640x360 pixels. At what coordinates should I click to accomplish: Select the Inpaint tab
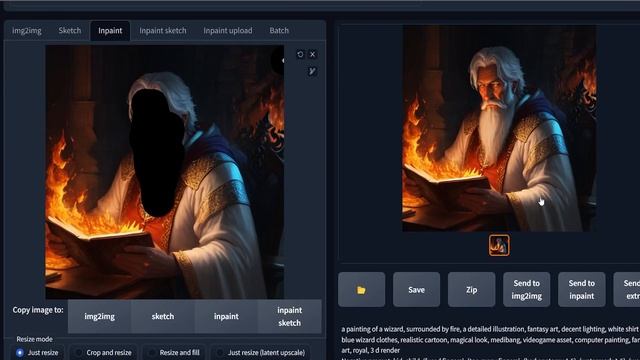[x=110, y=31]
